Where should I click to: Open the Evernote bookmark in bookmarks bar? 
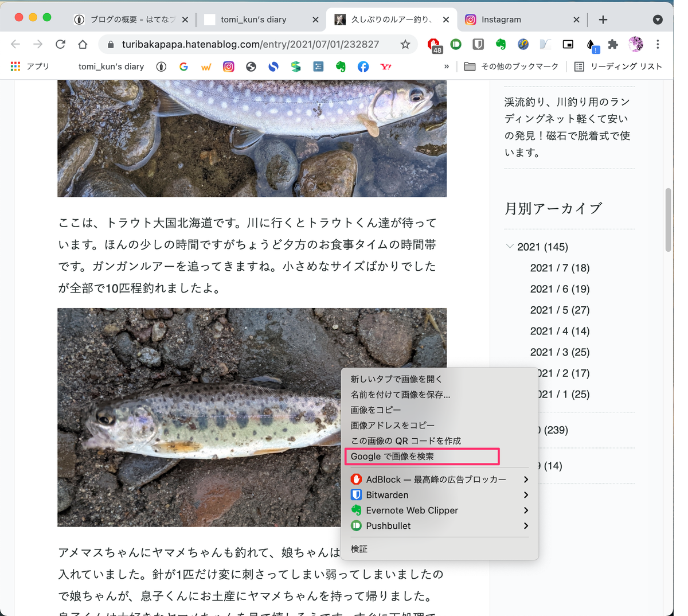click(341, 67)
